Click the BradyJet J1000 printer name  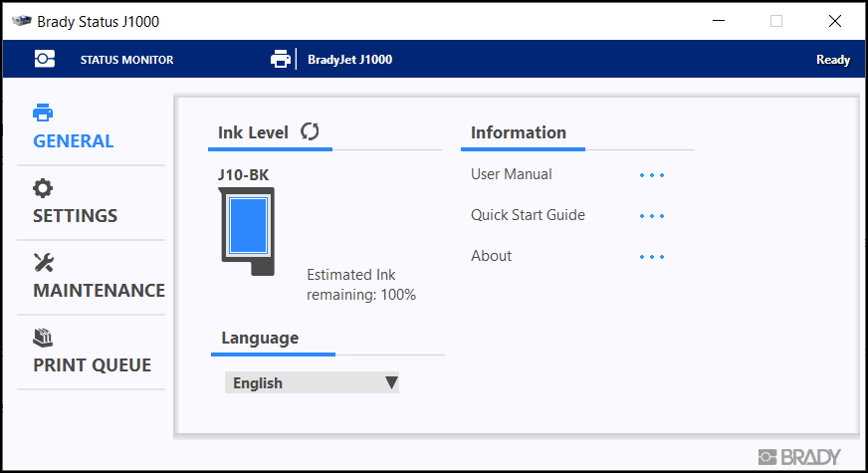pyautogui.click(x=349, y=60)
